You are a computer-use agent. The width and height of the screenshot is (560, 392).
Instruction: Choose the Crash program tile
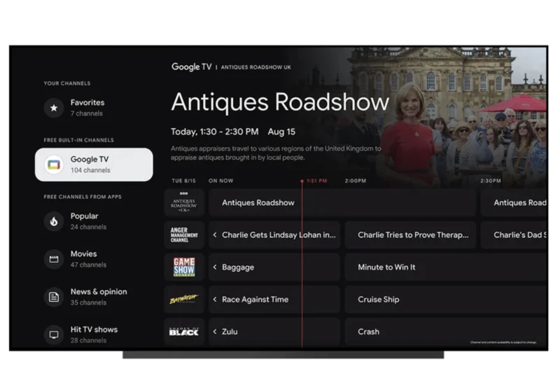click(x=445, y=332)
